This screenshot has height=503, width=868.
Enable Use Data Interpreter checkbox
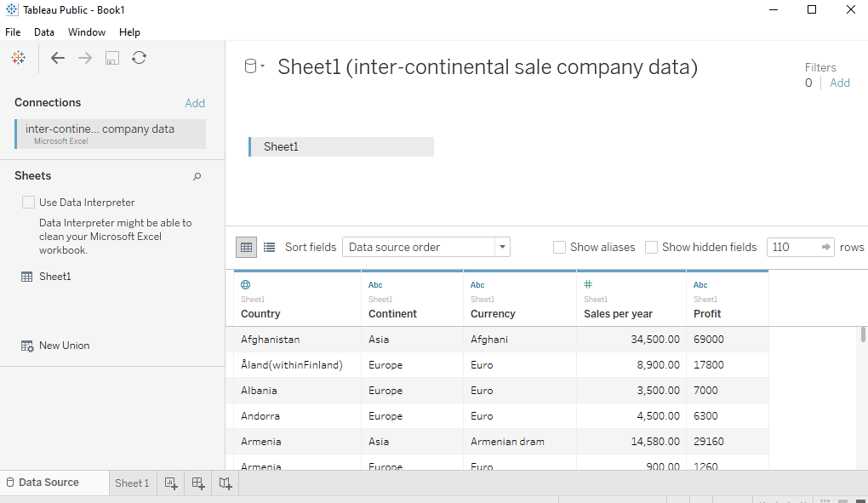(29, 203)
